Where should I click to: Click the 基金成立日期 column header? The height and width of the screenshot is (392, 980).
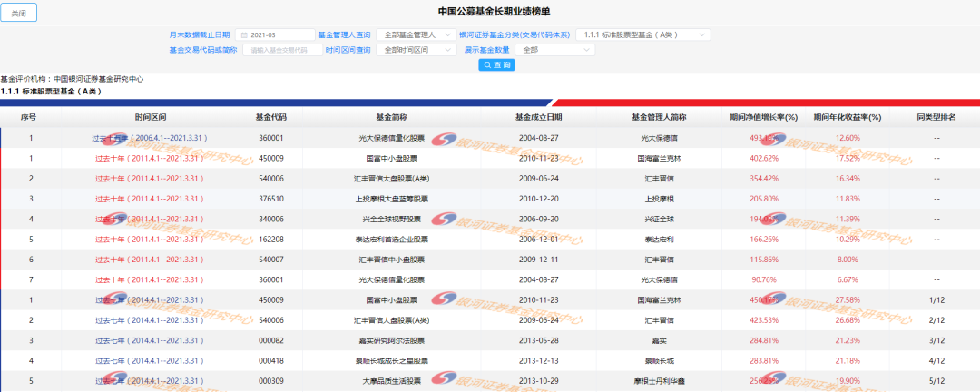coord(538,117)
